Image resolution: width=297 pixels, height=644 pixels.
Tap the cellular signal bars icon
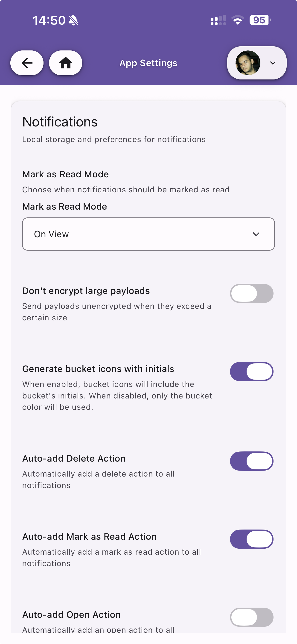[218, 20]
